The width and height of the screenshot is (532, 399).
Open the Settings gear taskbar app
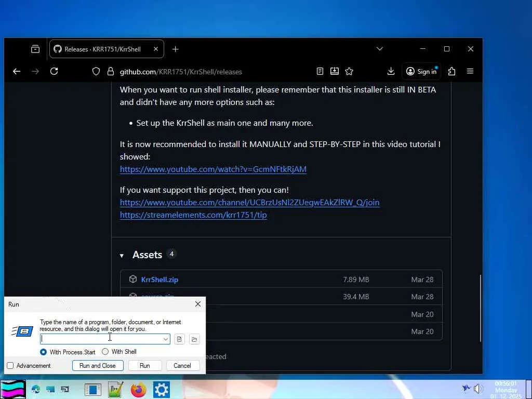click(161, 390)
